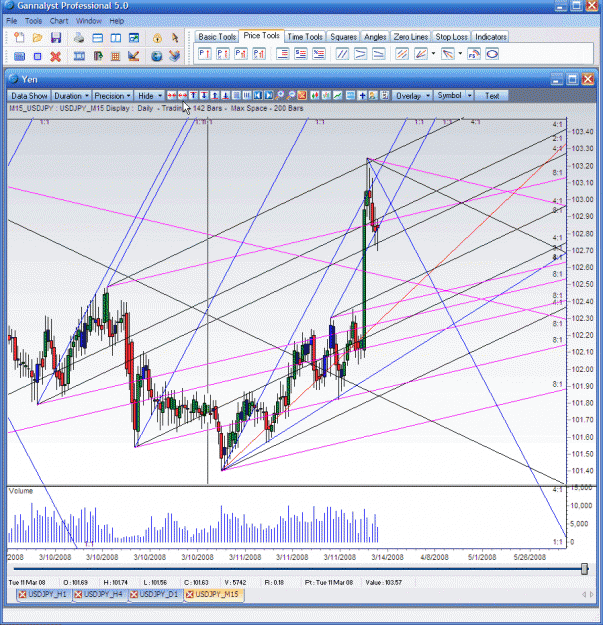Image resolution: width=603 pixels, height=625 pixels.
Task: Switch to the Time Tools tab
Action: (x=305, y=37)
